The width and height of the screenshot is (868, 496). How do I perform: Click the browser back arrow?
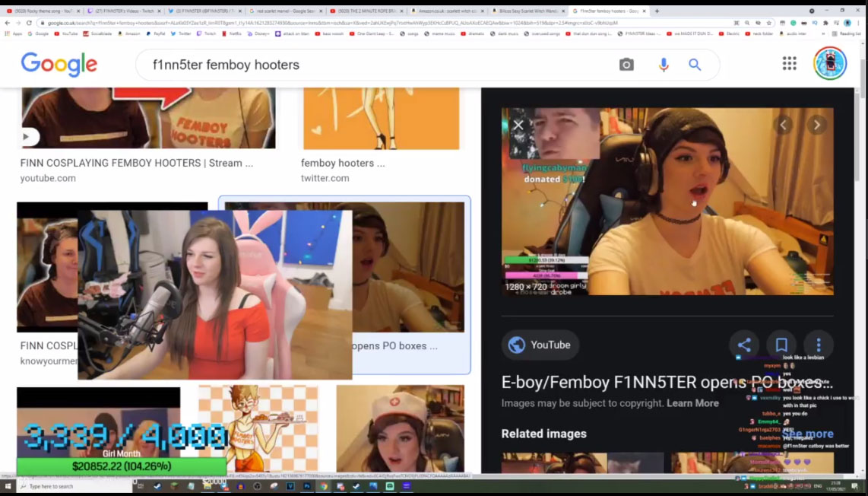click(x=7, y=23)
